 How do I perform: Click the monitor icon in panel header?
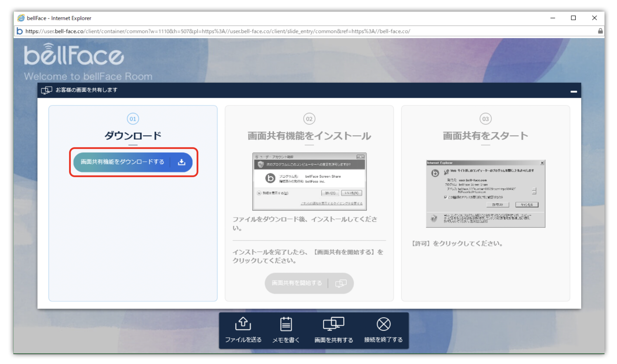point(46,90)
